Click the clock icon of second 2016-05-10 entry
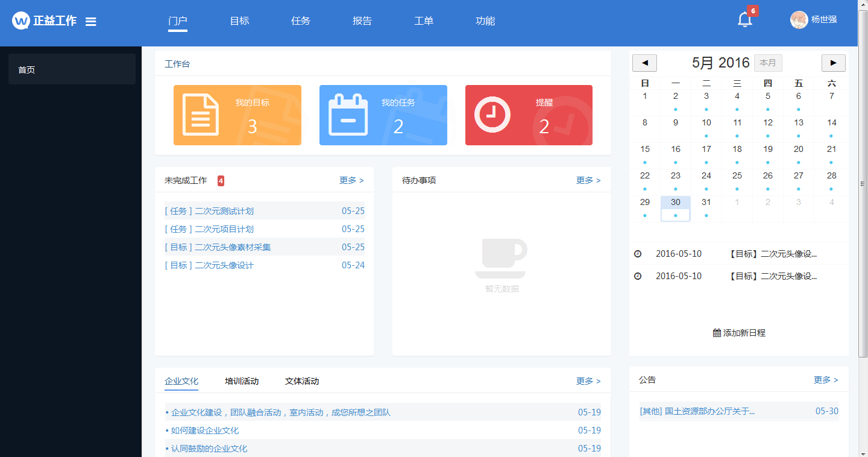The width and height of the screenshot is (868, 457). [638, 276]
